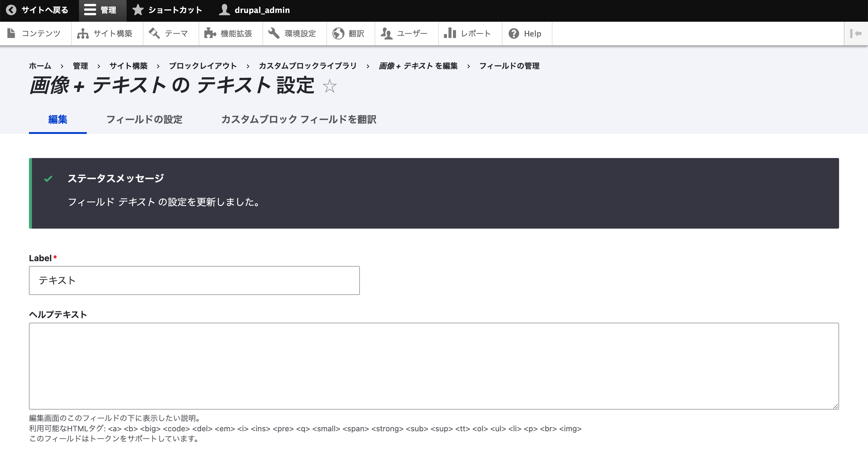Click the ステータスメッセージ heading text
The image size is (868, 453).
pyautogui.click(x=115, y=178)
